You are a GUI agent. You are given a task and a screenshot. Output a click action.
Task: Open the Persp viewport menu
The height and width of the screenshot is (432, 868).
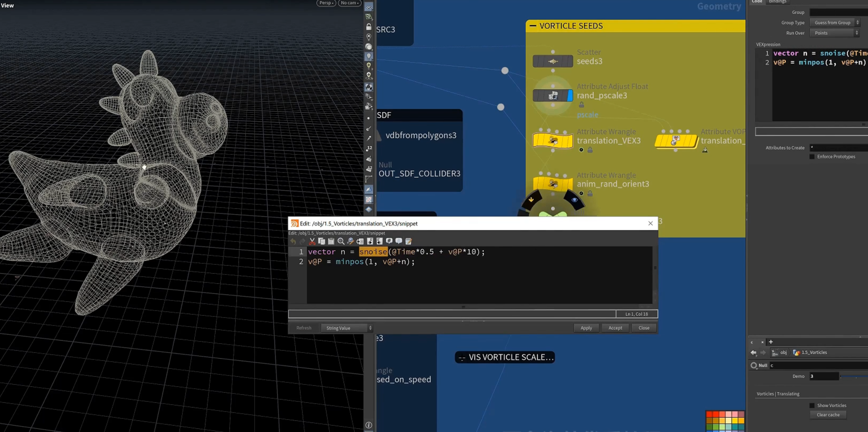tap(326, 3)
